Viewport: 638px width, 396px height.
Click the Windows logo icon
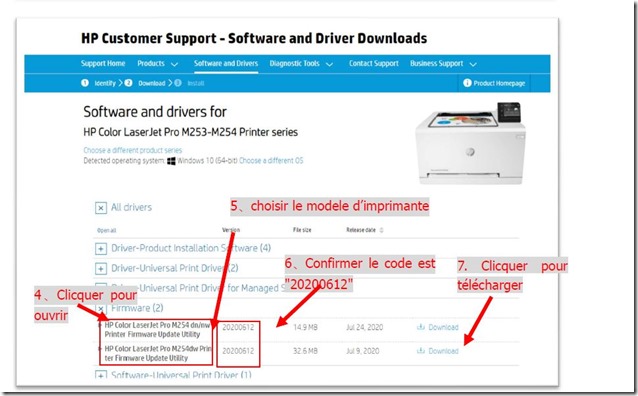[171, 161]
